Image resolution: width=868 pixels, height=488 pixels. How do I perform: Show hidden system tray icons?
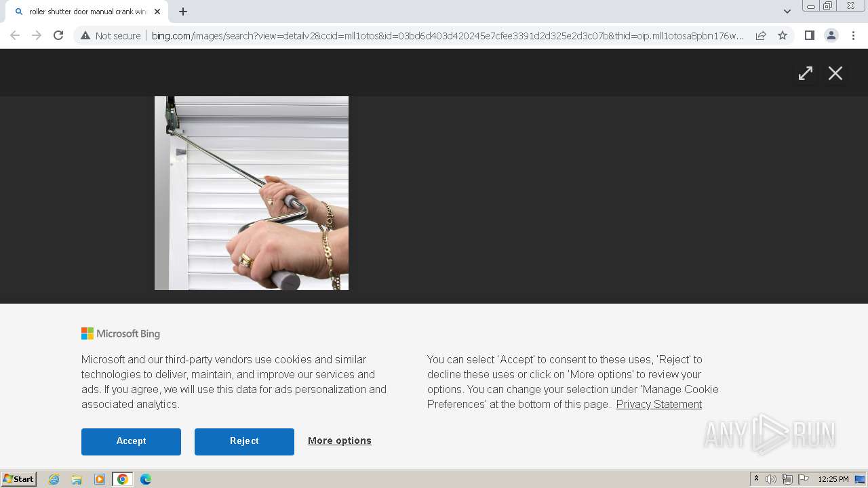(756, 479)
